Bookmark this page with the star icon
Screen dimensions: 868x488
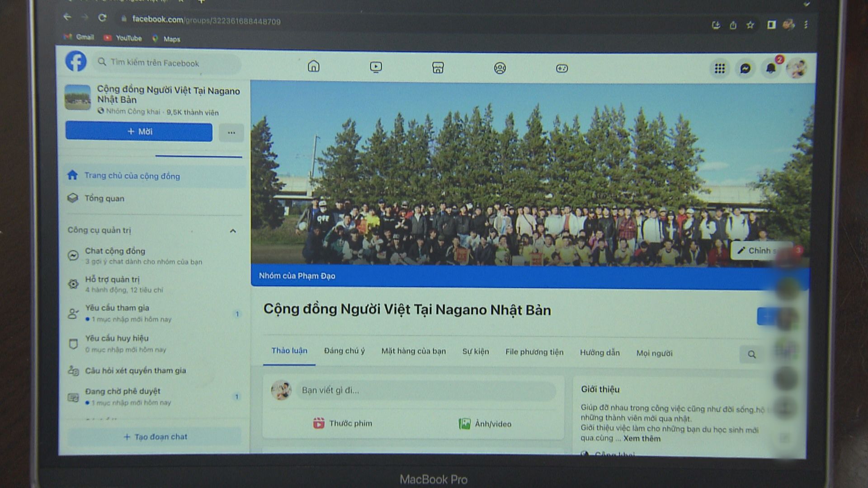tap(750, 25)
